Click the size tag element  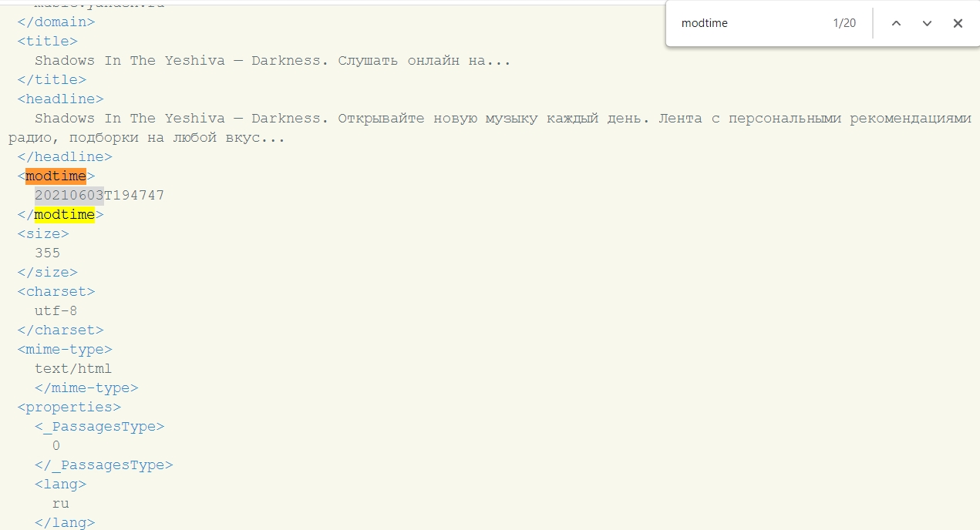pos(42,233)
